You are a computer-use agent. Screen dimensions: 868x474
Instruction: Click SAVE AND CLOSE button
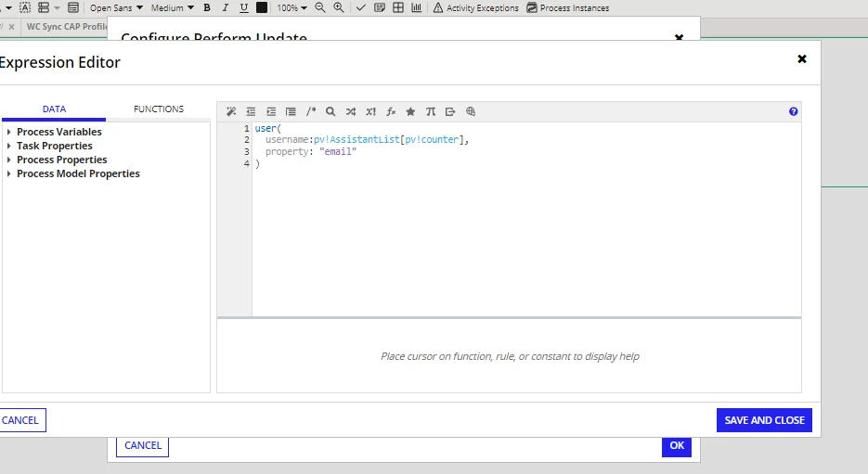click(764, 420)
